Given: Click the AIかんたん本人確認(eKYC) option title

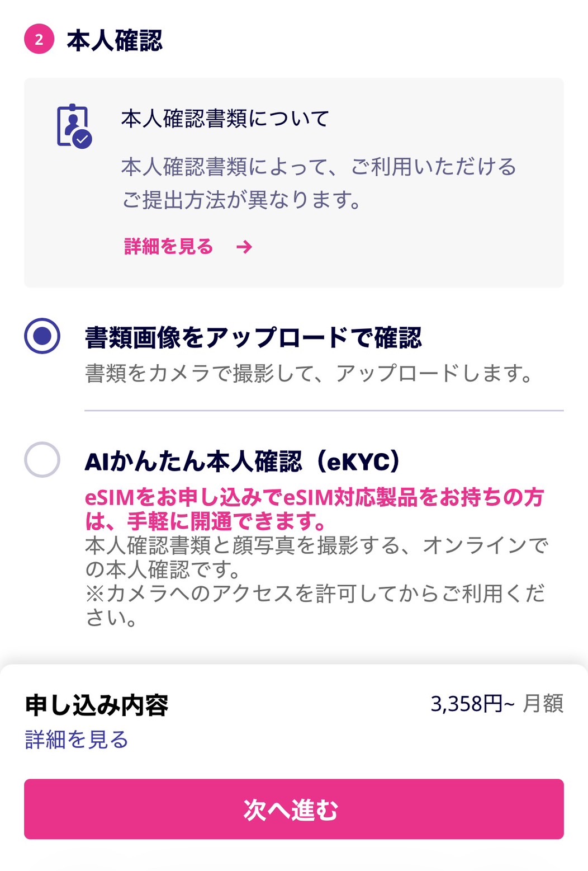Looking at the screenshot, I should 243,462.
